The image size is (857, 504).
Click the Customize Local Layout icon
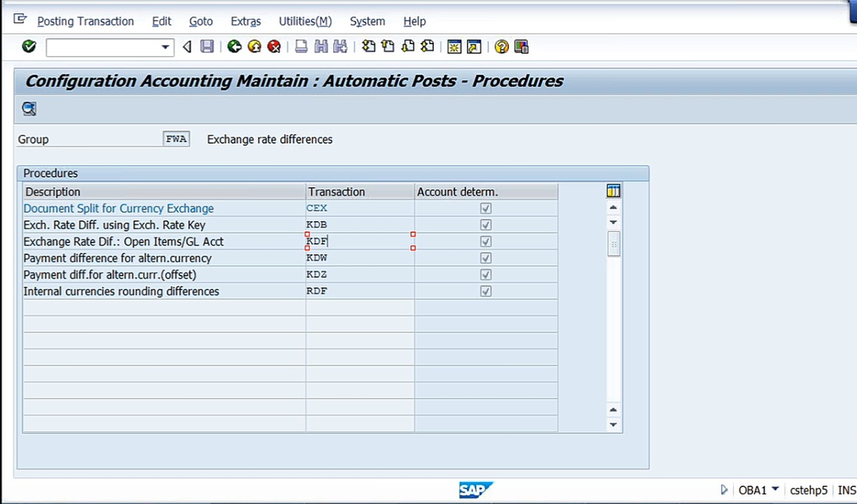click(x=521, y=47)
